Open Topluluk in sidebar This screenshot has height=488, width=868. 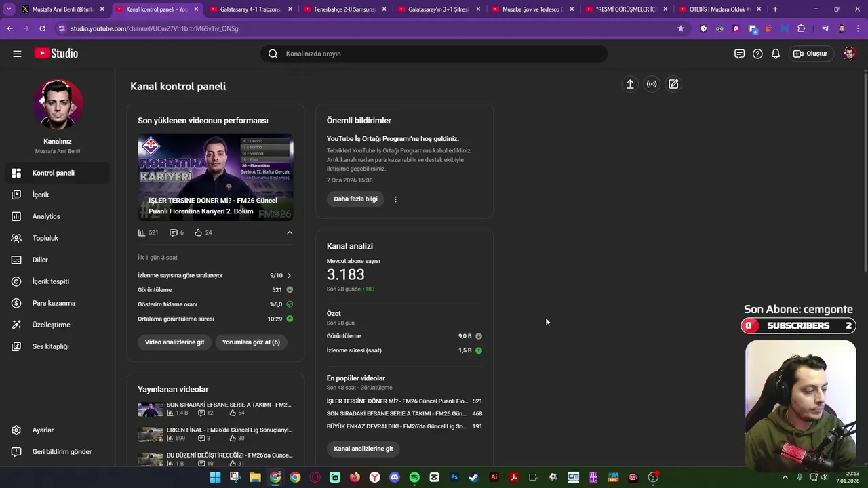[58, 238]
